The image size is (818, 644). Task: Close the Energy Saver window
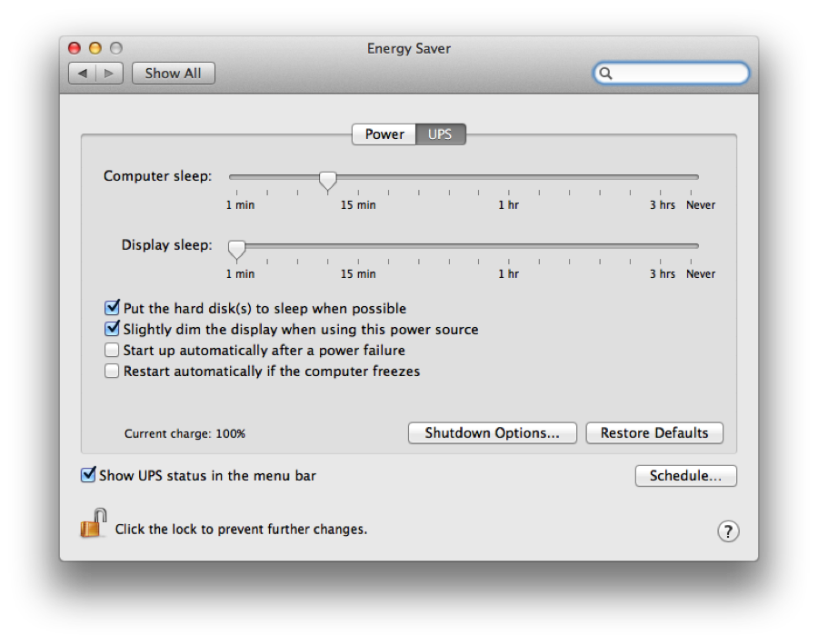76,48
